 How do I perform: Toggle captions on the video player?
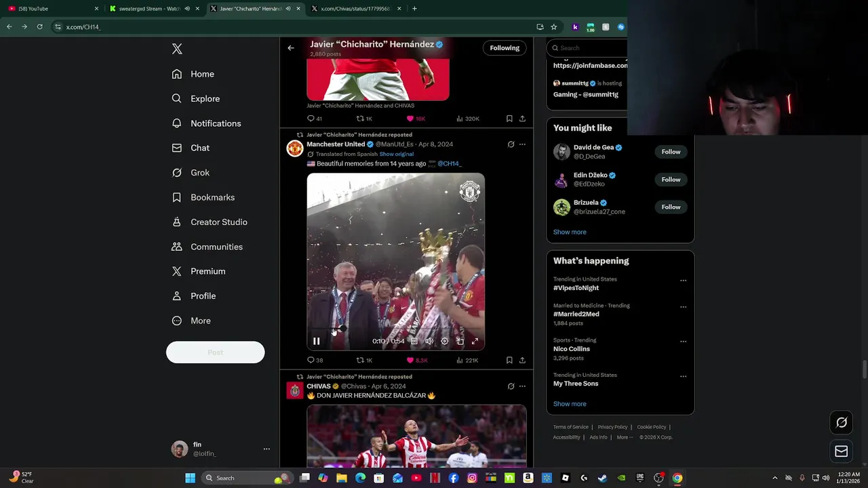point(414,341)
